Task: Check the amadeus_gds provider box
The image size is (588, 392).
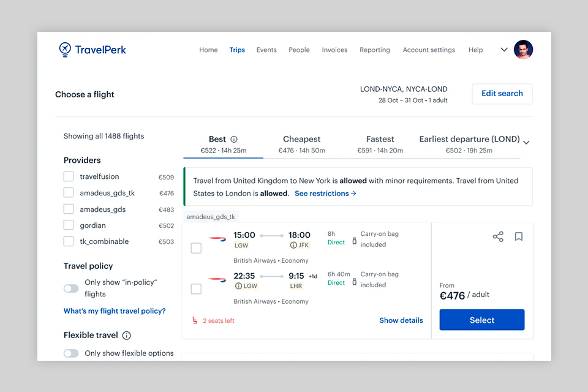Action: [x=68, y=209]
